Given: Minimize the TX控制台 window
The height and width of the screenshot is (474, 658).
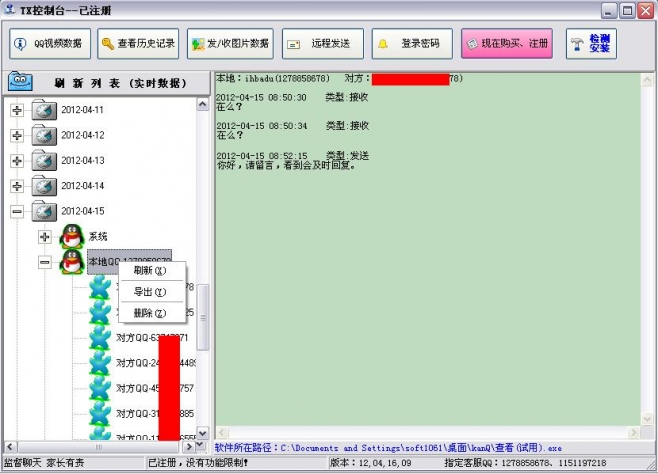Looking at the screenshot, I should click(609, 10).
